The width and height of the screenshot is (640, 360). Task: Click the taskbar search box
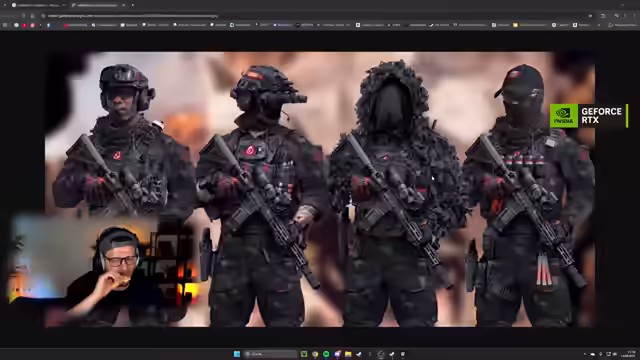click(x=270, y=354)
